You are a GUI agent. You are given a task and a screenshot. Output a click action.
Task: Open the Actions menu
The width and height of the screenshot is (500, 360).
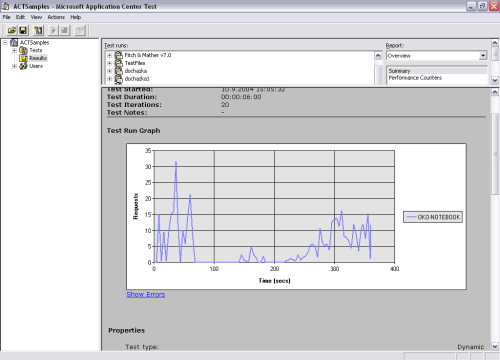pyautogui.click(x=56, y=17)
